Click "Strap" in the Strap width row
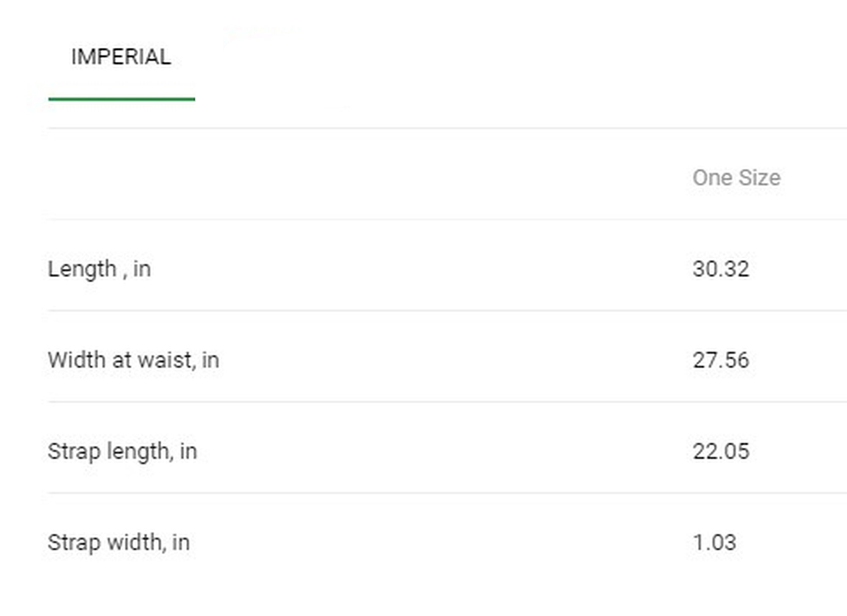The image size is (847, 616). pos(74,543)
